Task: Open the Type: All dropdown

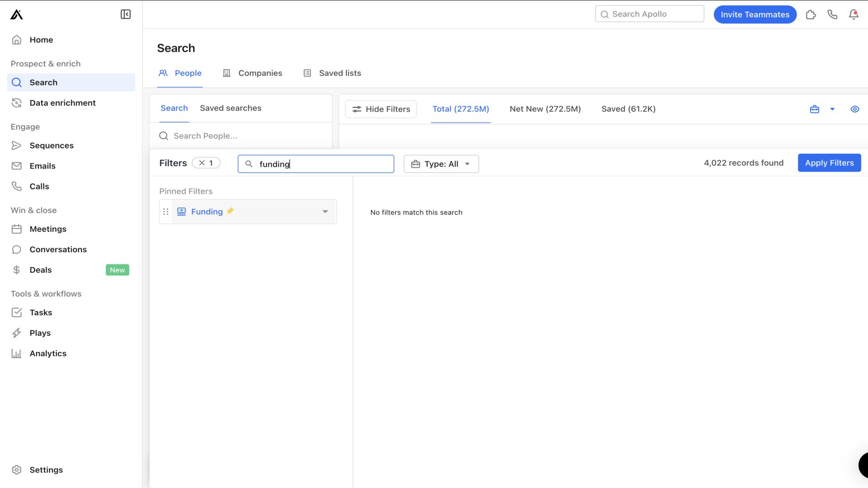Action: point(441,164)
